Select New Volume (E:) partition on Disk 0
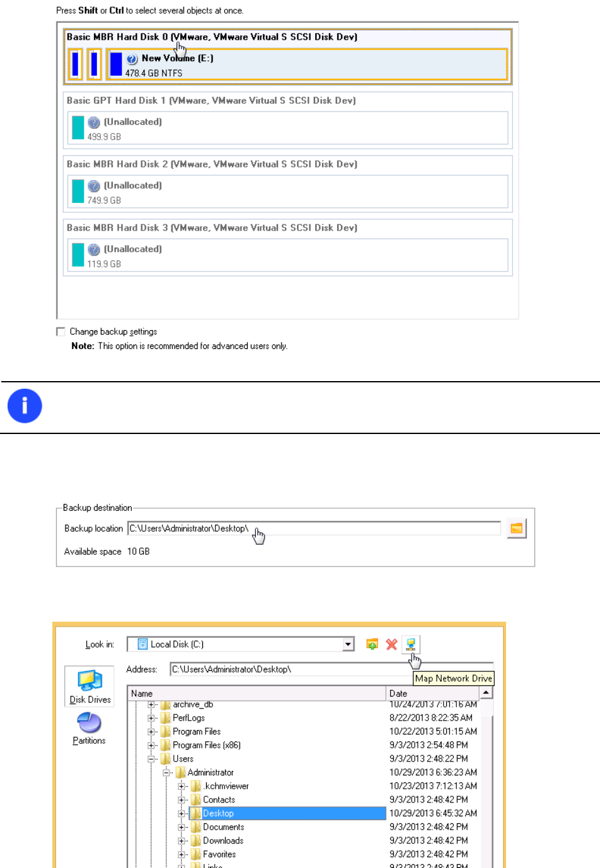Viewport: 600px width, 868px height. (x=307, y=65)
